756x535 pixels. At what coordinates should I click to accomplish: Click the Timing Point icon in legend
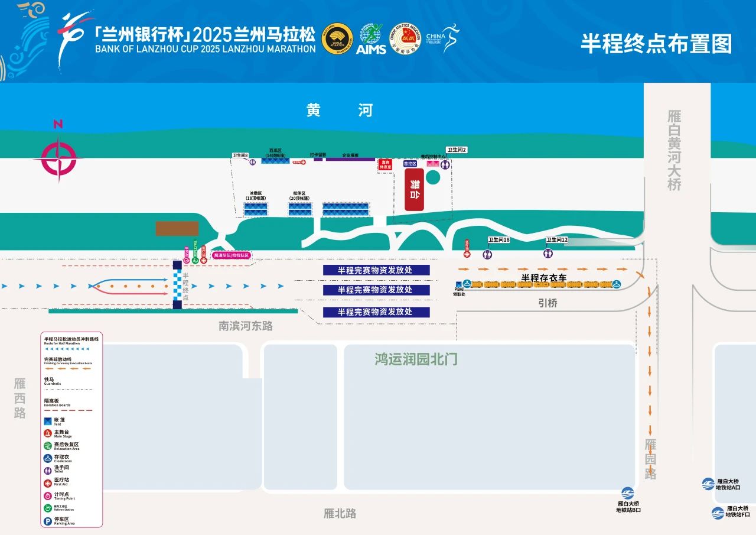click(x=48, y=495)
